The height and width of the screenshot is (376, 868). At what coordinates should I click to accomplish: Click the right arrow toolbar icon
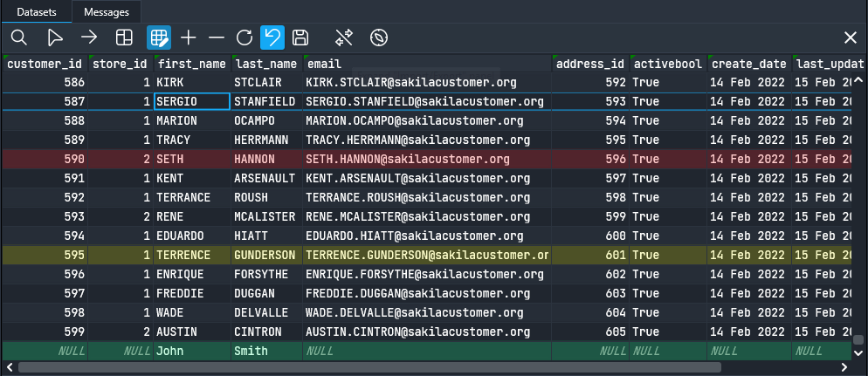pos(89,38)
